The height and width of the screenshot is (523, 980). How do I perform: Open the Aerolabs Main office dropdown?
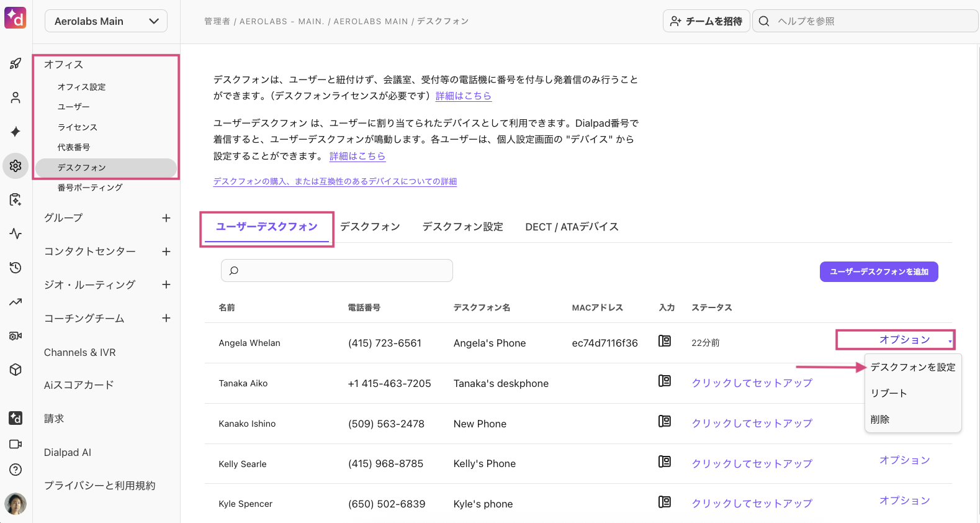point(106,21)
